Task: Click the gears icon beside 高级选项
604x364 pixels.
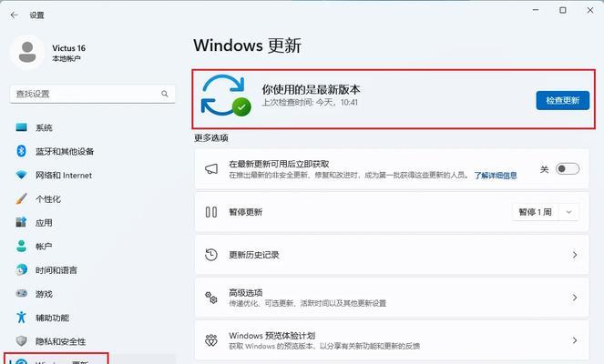Action: 211,298
